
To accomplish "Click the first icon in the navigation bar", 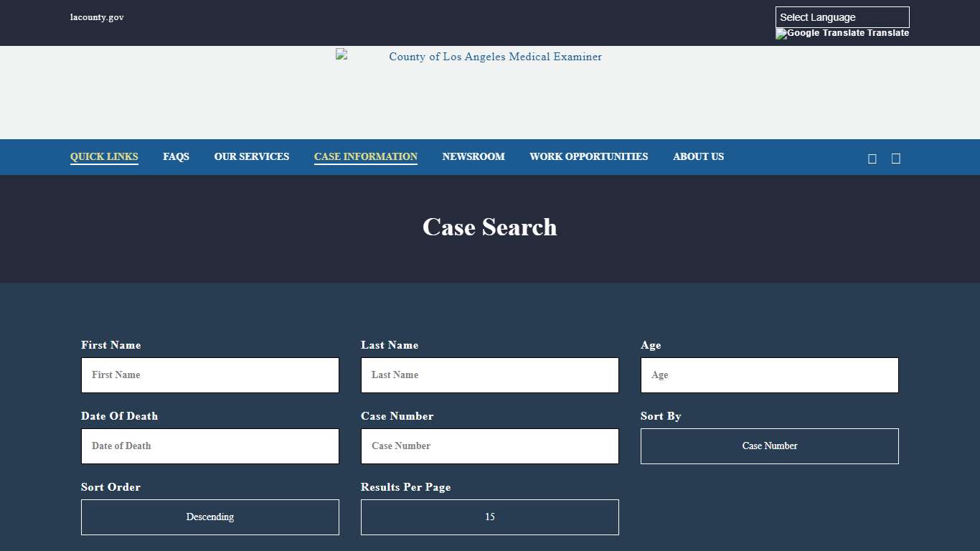I will click(x=872, y=158).
